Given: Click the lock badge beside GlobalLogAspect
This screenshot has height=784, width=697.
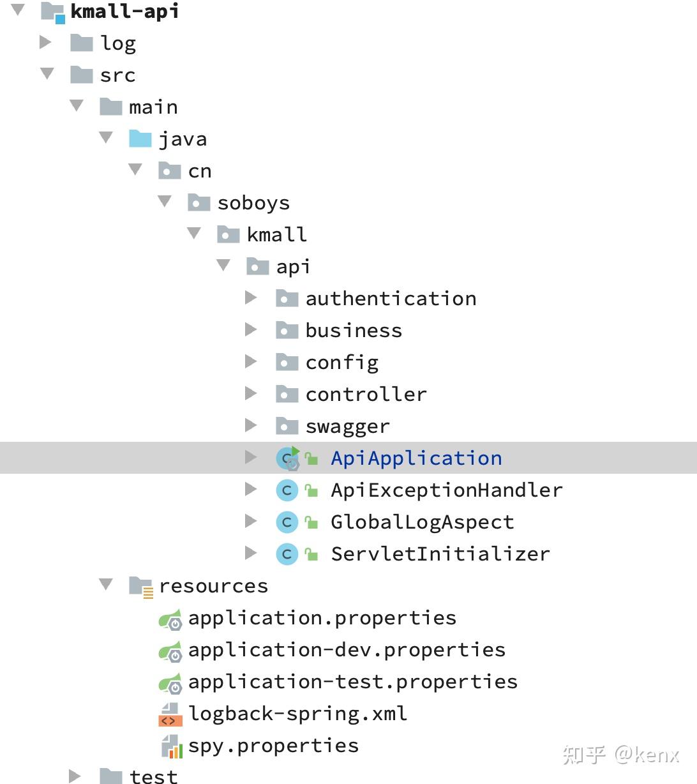Looking at the screenshot, I should click(x=311, y=522).
